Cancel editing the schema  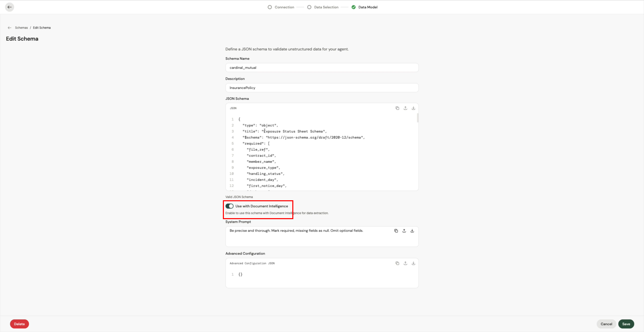tap(606, 324)
